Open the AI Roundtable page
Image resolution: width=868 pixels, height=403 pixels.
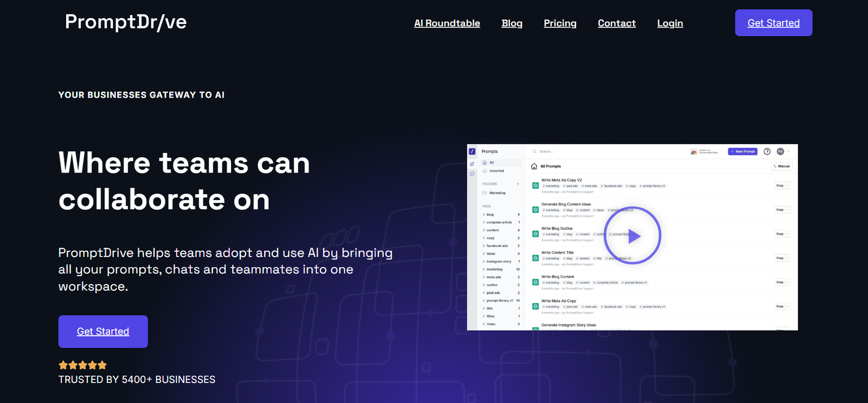[x=447, y=23]
